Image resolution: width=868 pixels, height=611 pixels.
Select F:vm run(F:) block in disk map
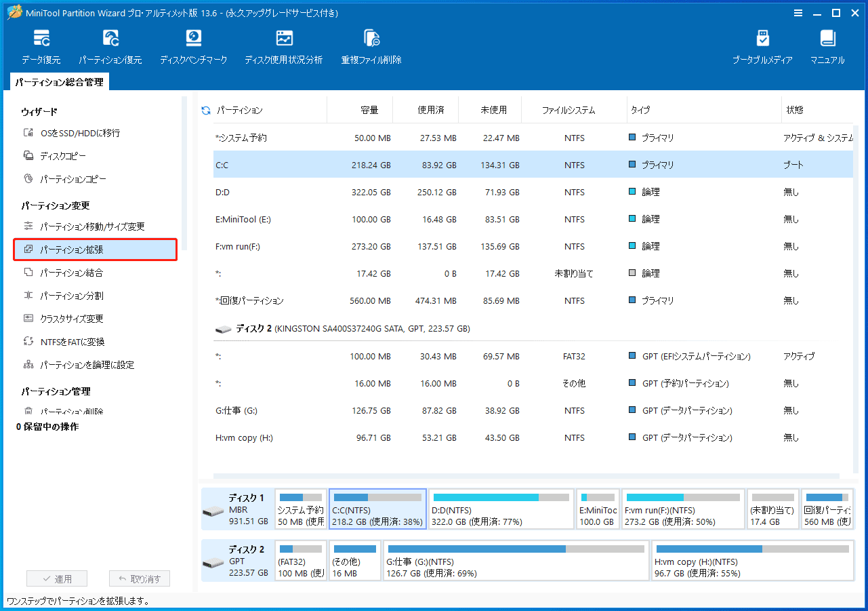683,509
